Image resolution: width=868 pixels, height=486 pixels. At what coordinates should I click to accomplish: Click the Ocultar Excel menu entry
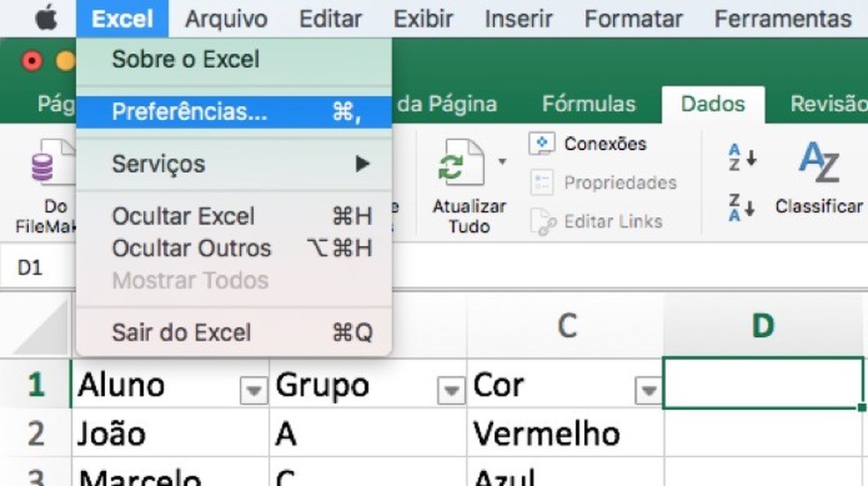pos(183,216)
